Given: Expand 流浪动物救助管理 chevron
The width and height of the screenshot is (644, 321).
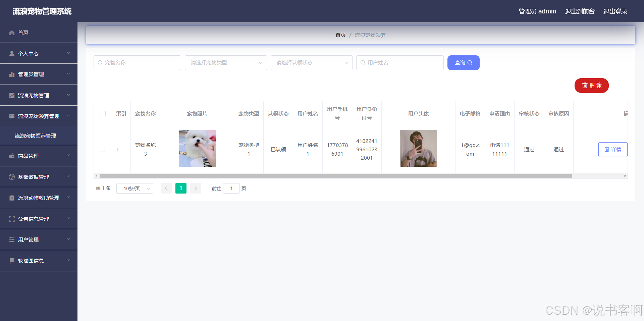Looking at the screenshot, I should point(68,197).
